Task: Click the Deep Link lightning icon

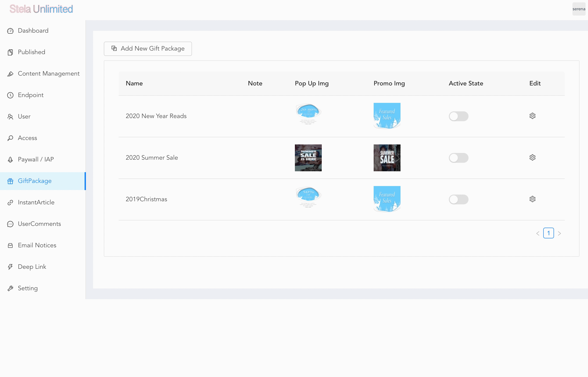Action: [10, 267]
